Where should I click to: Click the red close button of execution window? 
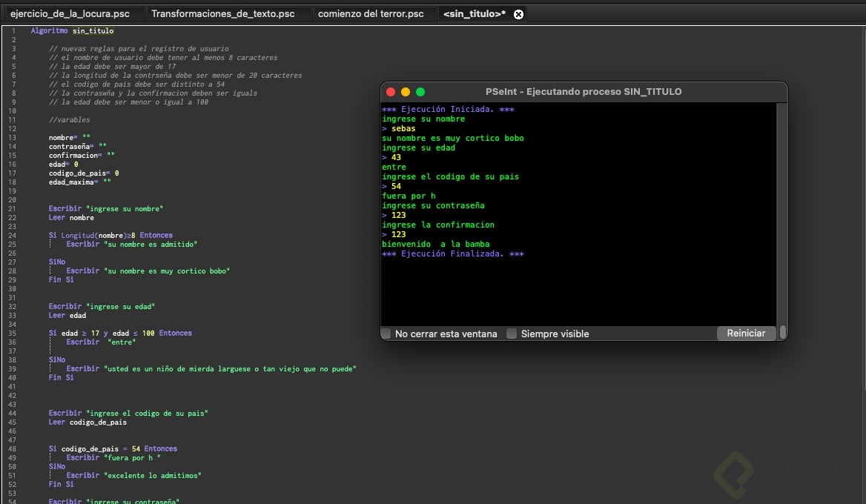(x=391, y=92)
